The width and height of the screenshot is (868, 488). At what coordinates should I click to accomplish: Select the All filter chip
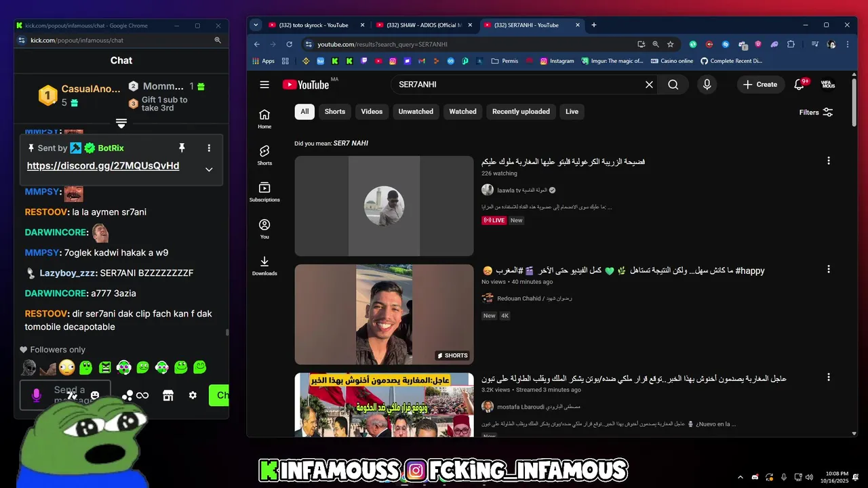pyautogui.click(x=304, y=112)
